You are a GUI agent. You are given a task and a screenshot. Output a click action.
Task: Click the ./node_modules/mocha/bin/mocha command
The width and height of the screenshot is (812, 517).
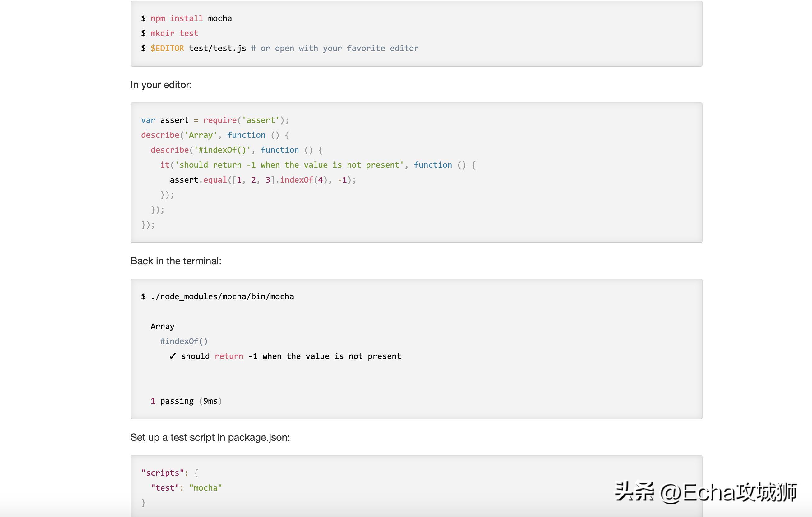tap(222, 297)
